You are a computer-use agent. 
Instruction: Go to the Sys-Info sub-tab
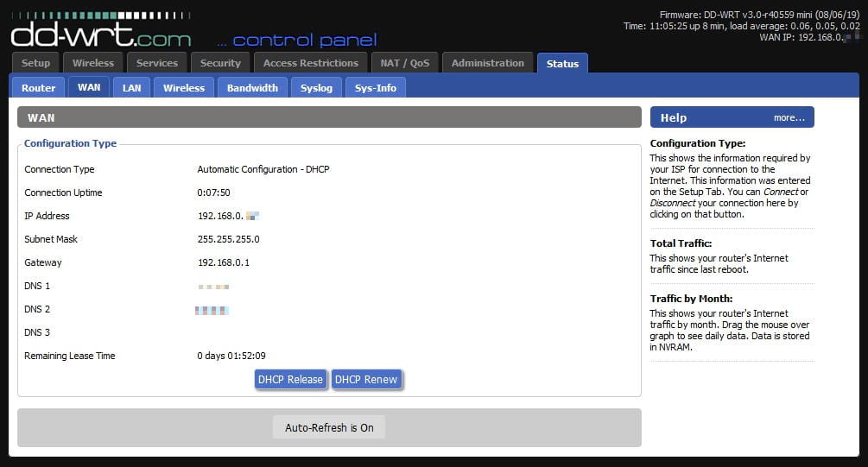(x=376, y=88)
